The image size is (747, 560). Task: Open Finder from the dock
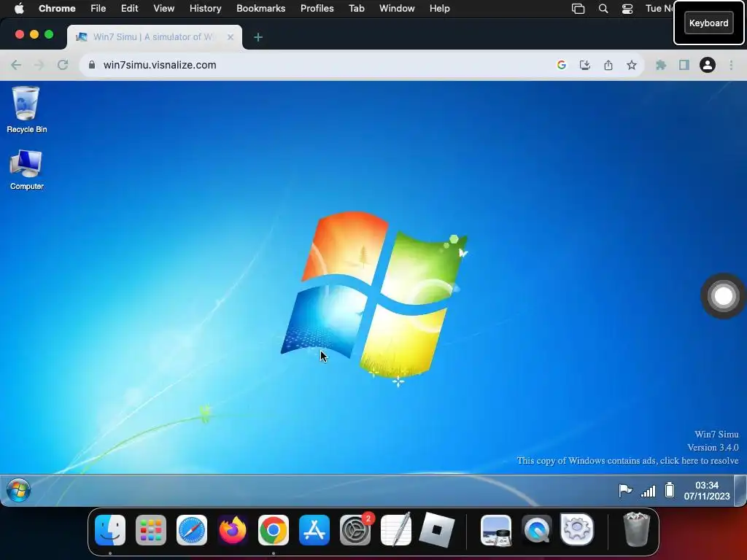[110, 530]
